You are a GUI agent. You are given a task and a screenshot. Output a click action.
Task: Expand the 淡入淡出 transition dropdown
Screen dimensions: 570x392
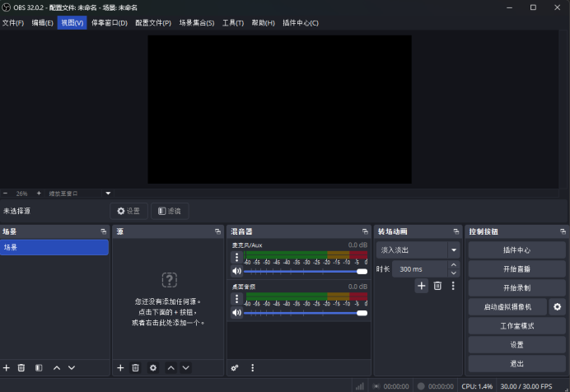[x=453, y=250]
